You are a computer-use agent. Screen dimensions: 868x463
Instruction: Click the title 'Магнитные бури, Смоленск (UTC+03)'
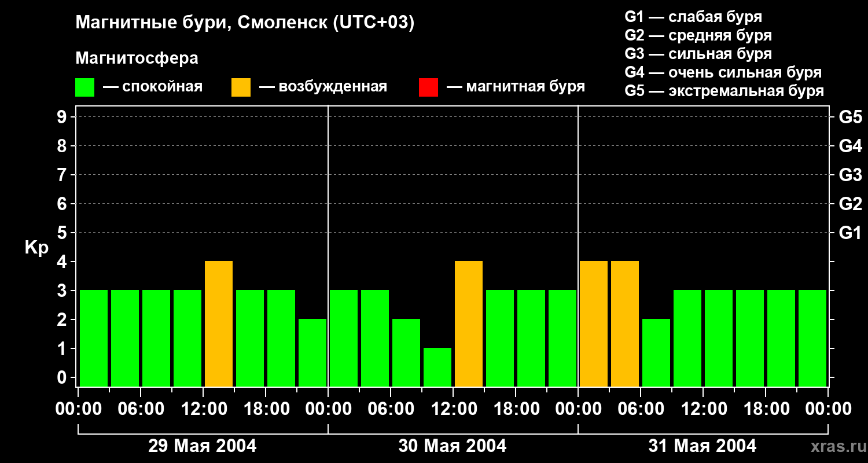(245, 23)
